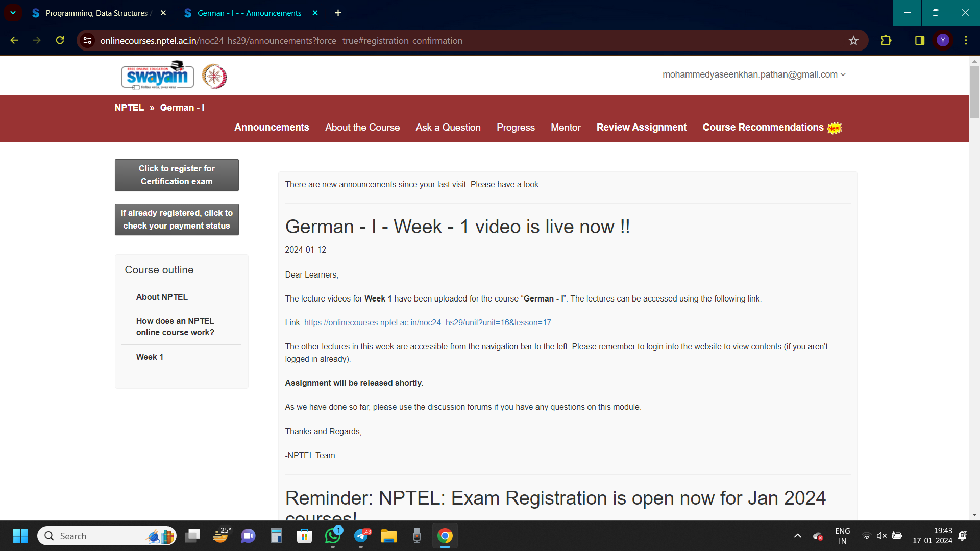Open File Explorer from the taskbar

[x=389, y=536]
